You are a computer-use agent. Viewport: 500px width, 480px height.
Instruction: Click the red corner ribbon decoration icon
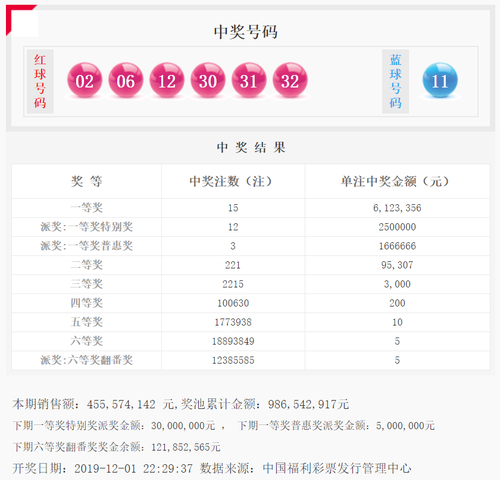pos(21,20)
